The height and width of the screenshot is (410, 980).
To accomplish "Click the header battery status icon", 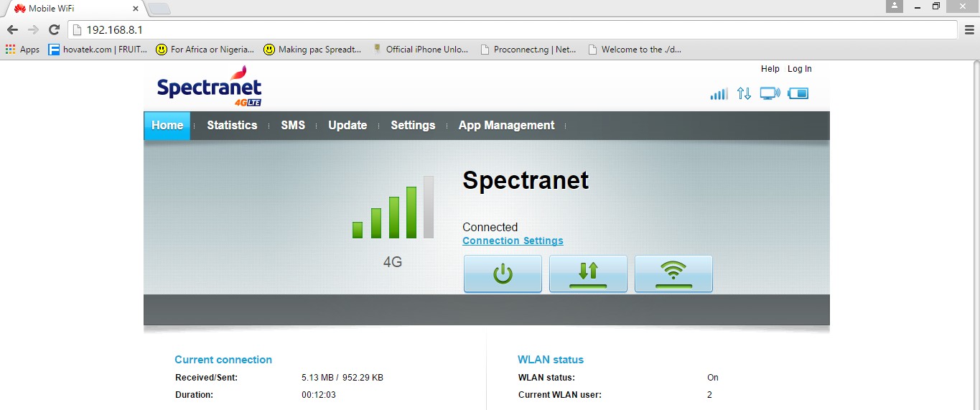I will click(x=798, y=93).
